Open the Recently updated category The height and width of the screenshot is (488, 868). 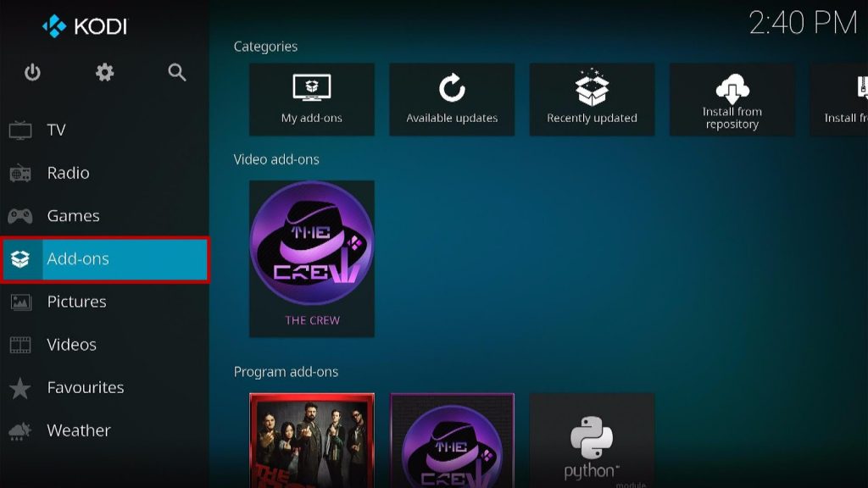[592, 100]
